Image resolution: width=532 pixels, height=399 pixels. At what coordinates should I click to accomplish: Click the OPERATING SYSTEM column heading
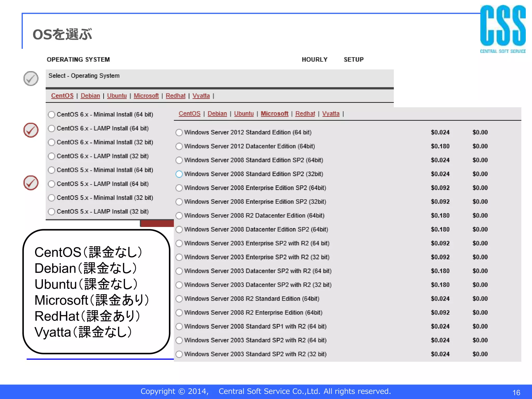78,59
